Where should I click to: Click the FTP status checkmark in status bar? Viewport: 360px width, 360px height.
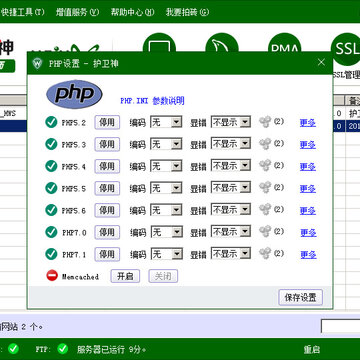point(63,349)
